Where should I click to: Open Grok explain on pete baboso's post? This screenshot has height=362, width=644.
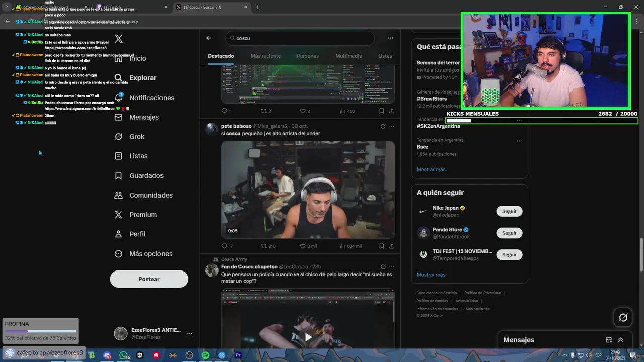click(383, 126)
